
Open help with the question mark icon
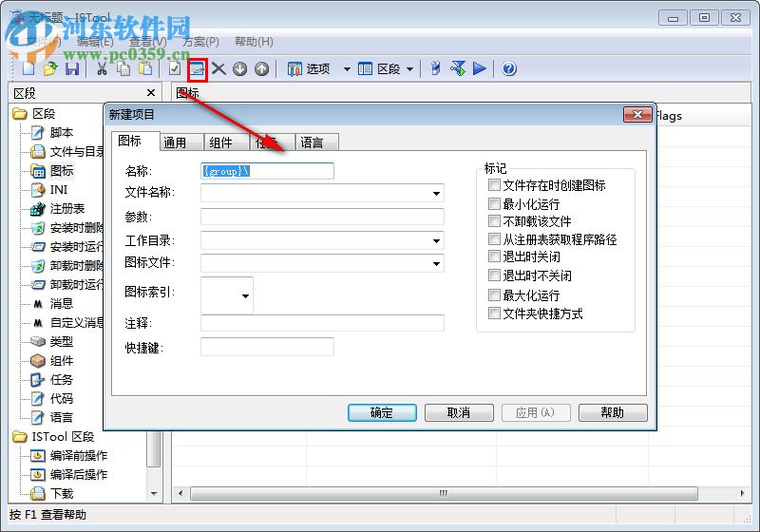[508, 68]
